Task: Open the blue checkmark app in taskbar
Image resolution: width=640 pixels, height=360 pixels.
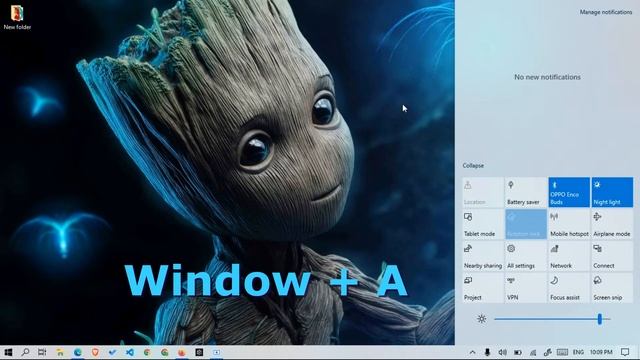Action: 112,352
